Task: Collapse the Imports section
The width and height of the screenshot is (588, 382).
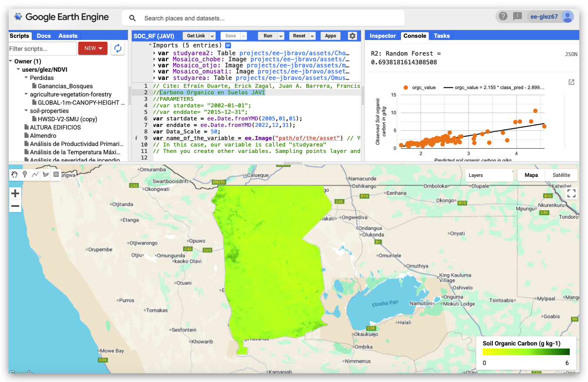Action: click(x=150, y=45)
